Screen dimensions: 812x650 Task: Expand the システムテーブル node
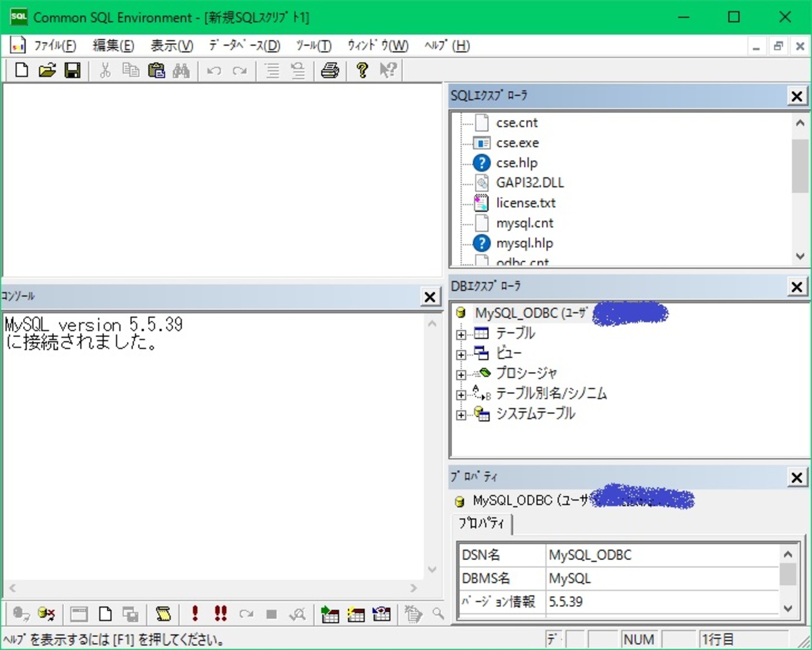[x=461, y=414]
